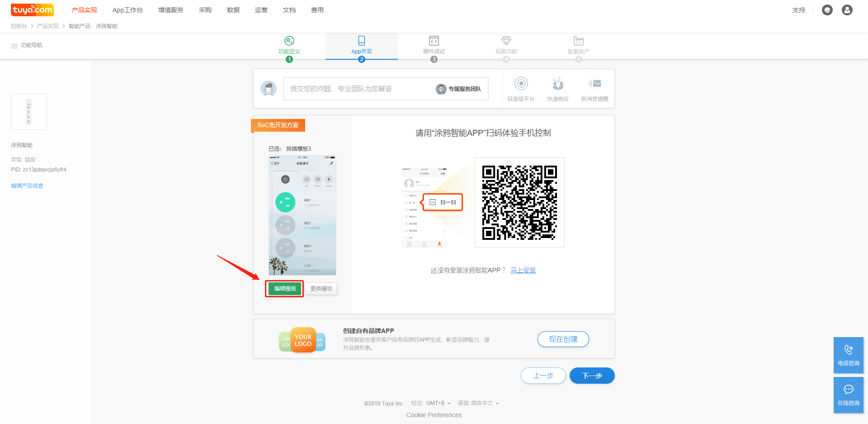
Task: Click the QR code image
Action: [x=519, y=203]
